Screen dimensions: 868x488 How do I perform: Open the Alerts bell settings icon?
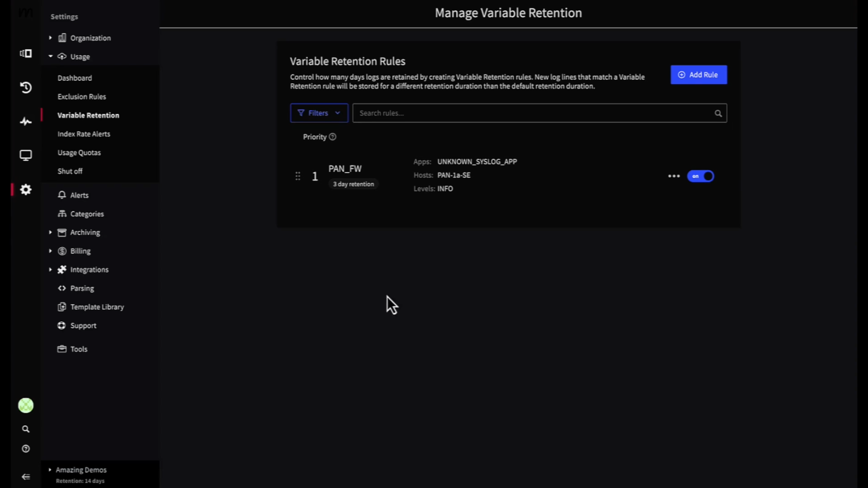coord(62,195)
